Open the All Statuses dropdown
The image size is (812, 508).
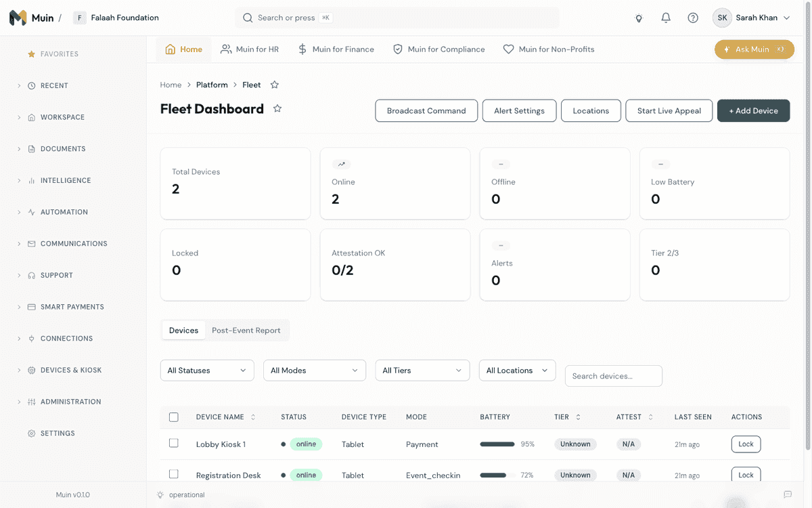click(x=207, y=371)
